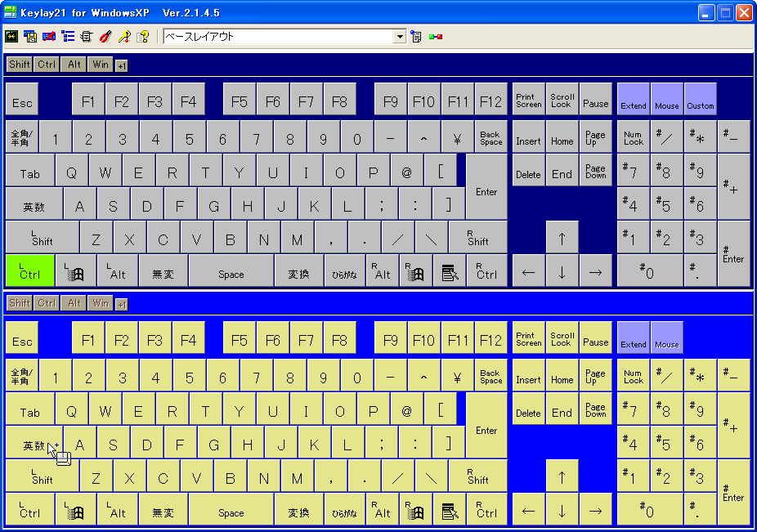The width and height of the screenshot is (757, 532).
Task: Click right arrow key in lower keyboard
Action: tap(595, 509)
